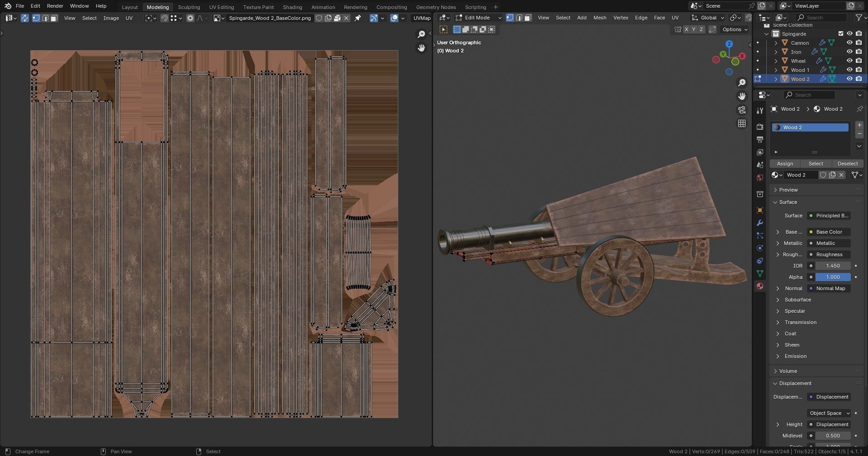Open the Object Data mesh properties tab

click(760, 273)
